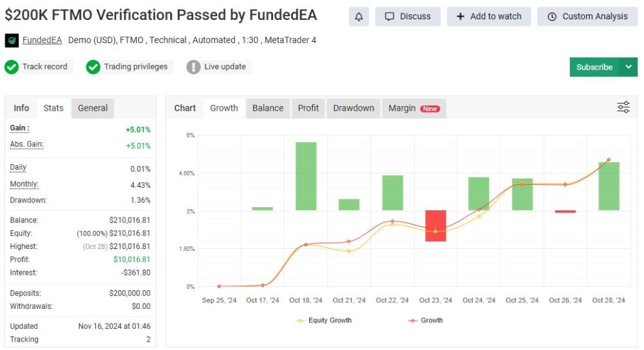The image size is (644, 350).
Task: Click the Live update warning icon
Action: click(x=193, y=67)
